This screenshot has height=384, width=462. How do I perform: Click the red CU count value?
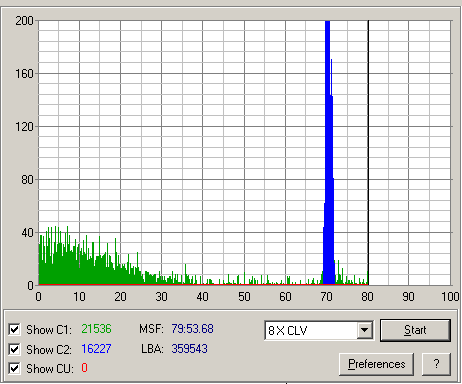click(84, 368)
